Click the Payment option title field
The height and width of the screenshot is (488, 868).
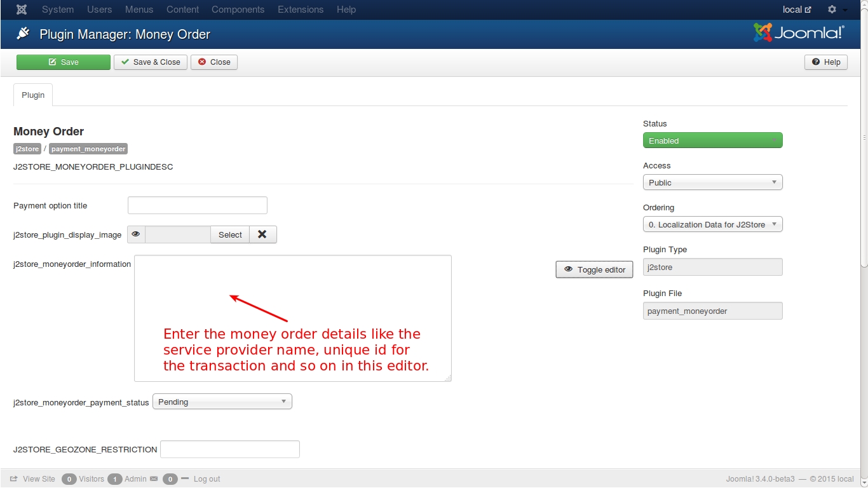pos(197,205)
